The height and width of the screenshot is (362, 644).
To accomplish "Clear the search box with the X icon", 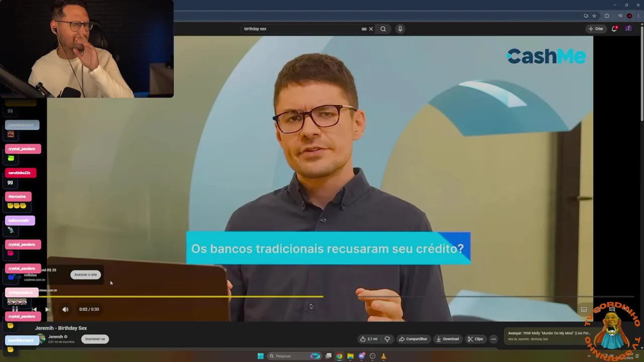I will [x=371, y=29].
